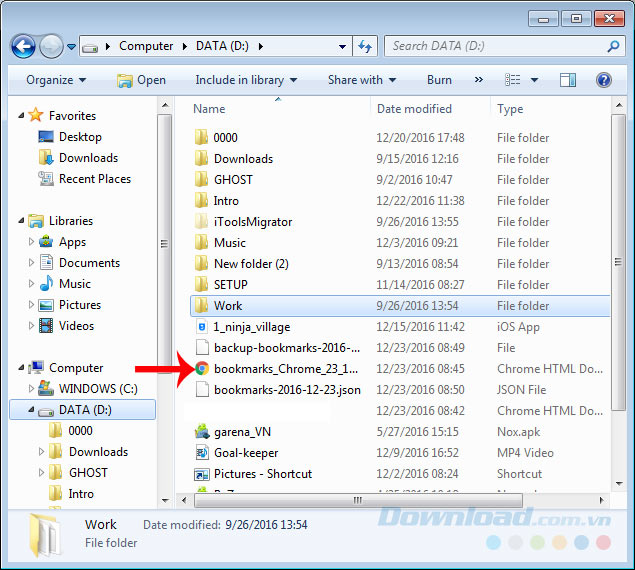Click the search magnifier icon
Viewport: 635px width, 570px height.
click(613, 46)
